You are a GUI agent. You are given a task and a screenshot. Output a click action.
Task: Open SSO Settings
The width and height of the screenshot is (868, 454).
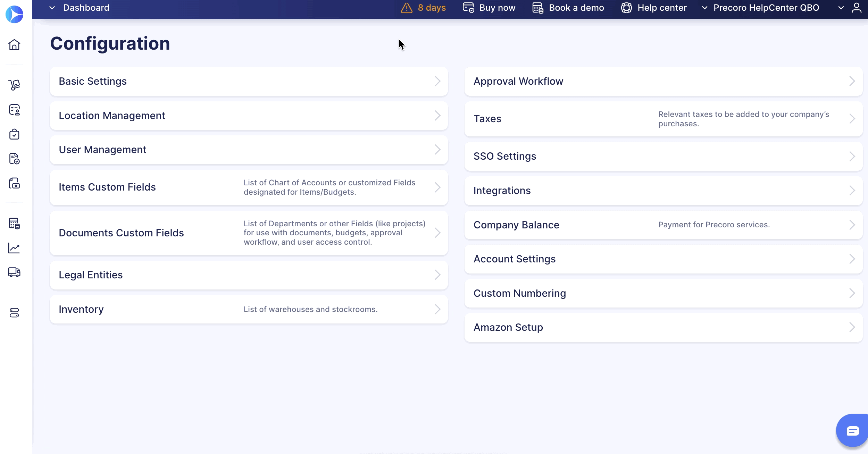point(663,157)
